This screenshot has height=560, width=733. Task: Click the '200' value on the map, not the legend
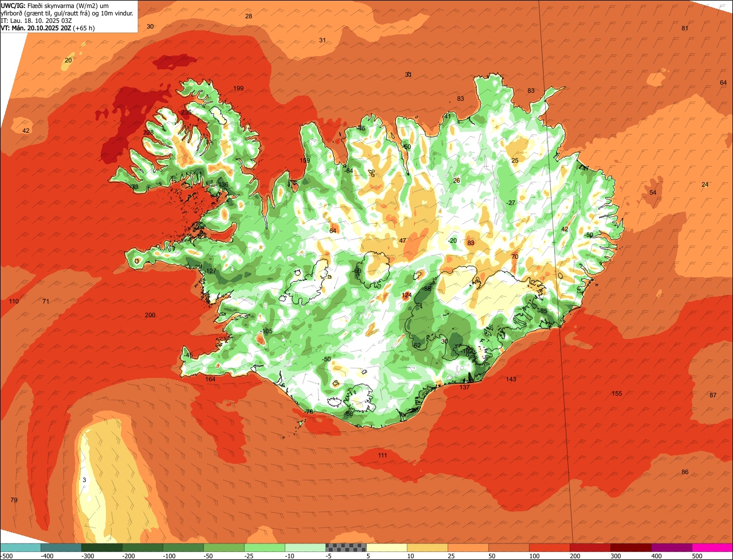coord(150,315)
